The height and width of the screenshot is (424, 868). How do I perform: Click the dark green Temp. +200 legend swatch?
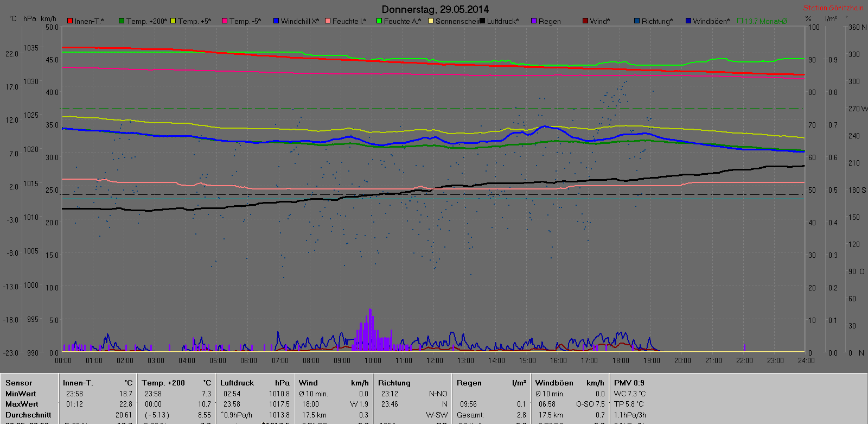(122, 21)
